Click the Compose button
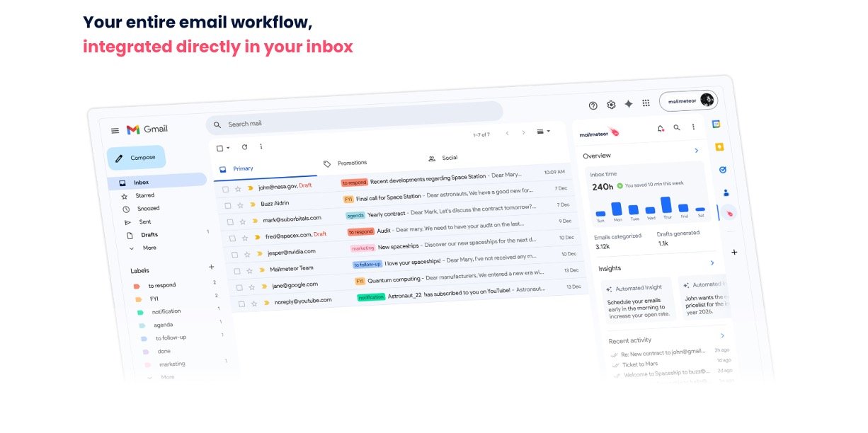868x433 pixels. click(x=136, y=158)
